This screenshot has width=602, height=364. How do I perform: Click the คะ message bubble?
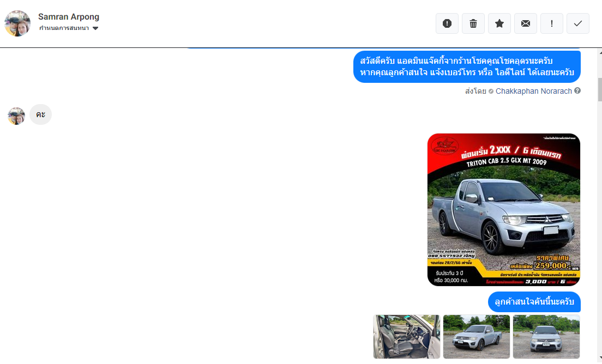tap(41, 114)
